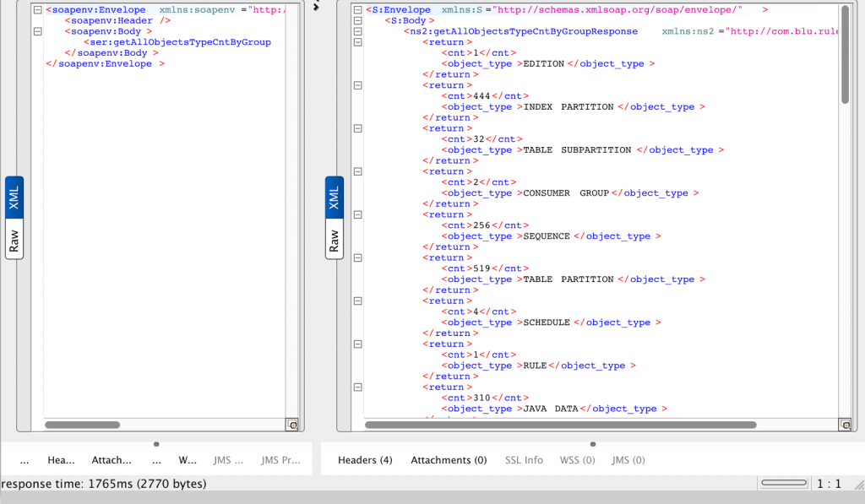The height and width of the screenshot is (504, 865).
Task: Click the request editor horizontal scrollbar
Action: click(x=82, y=425)
